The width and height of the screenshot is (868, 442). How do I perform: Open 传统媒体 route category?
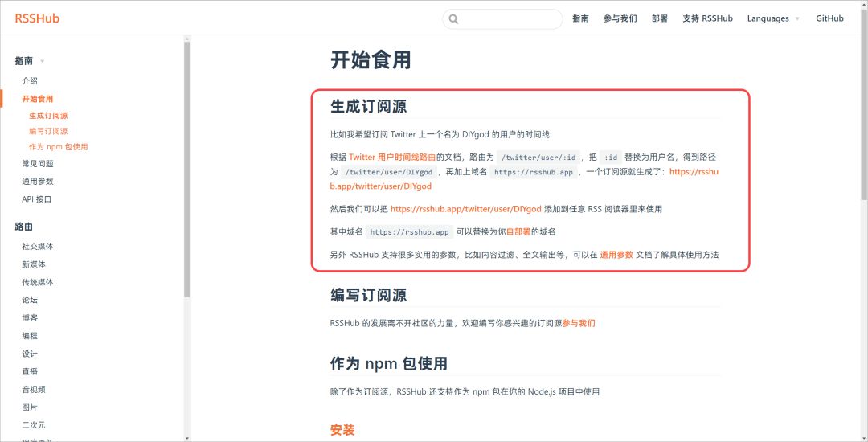point(38,282)
